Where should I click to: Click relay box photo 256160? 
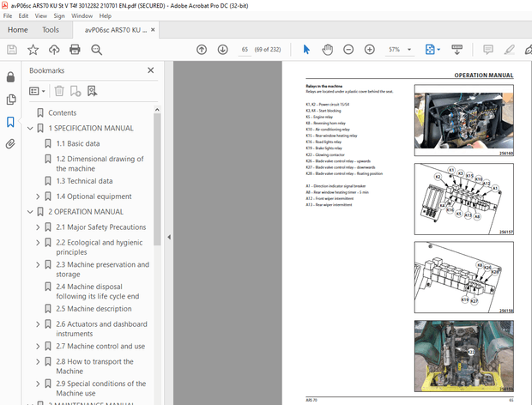coord(464,120)
